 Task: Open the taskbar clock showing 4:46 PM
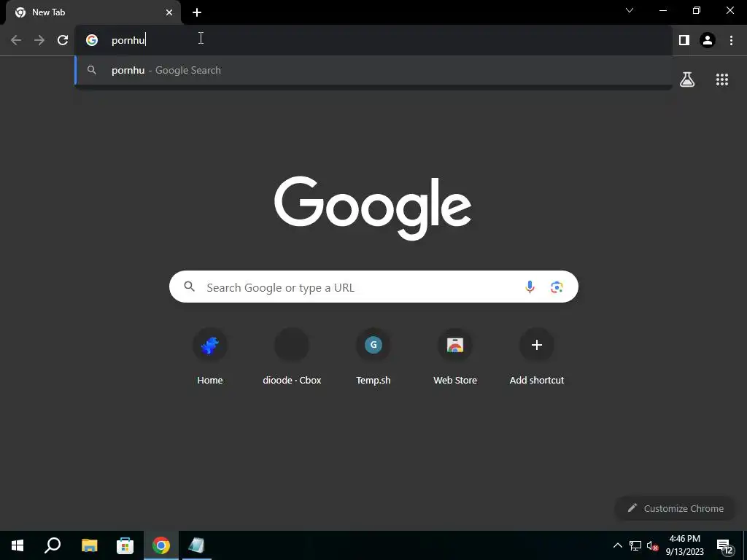[684, 545]
